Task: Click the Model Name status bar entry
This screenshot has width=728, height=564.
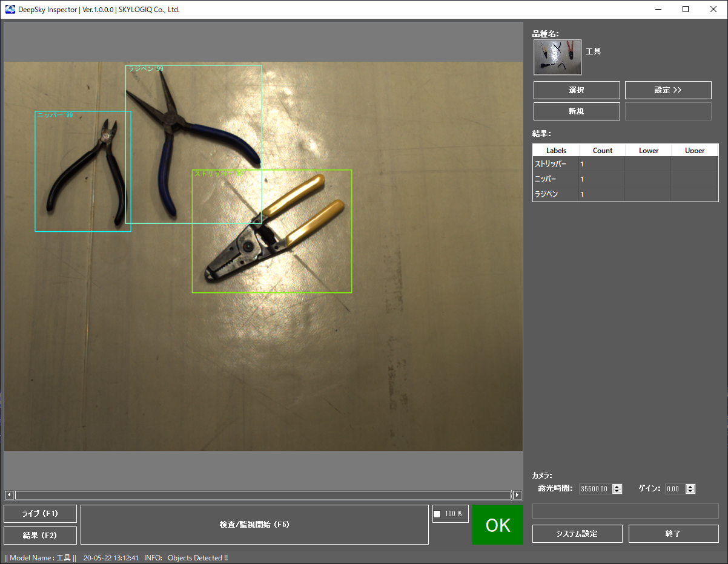Action: click(x=40, y=558)
